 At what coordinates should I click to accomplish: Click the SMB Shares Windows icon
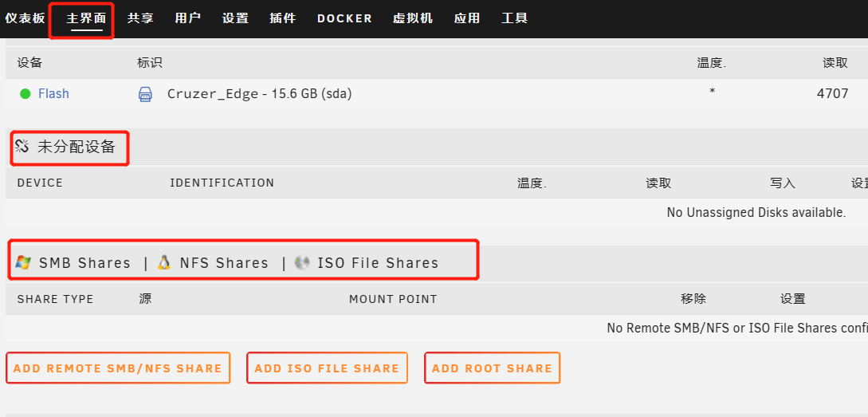click(x=23, y=262)
